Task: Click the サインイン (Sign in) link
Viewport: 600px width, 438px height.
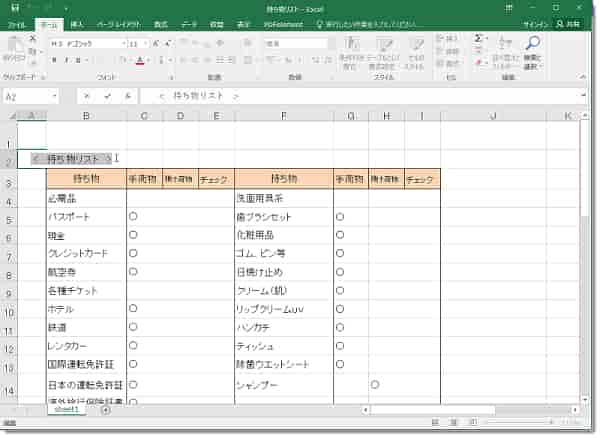Action: pyautogui.click(x=535, y=22)
